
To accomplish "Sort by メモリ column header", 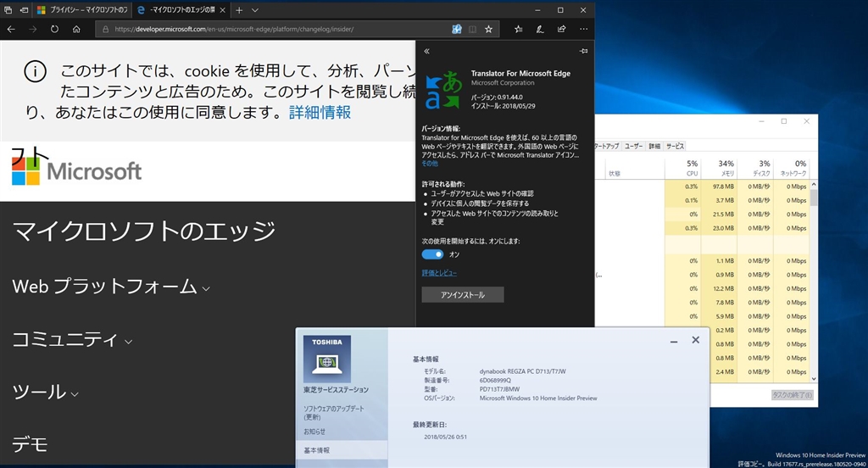I will 719,168.
